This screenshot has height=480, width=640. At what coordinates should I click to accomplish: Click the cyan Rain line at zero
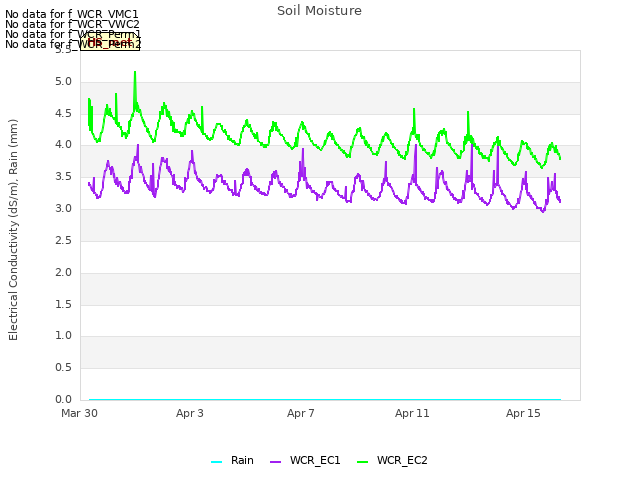[x=325, y=399]
